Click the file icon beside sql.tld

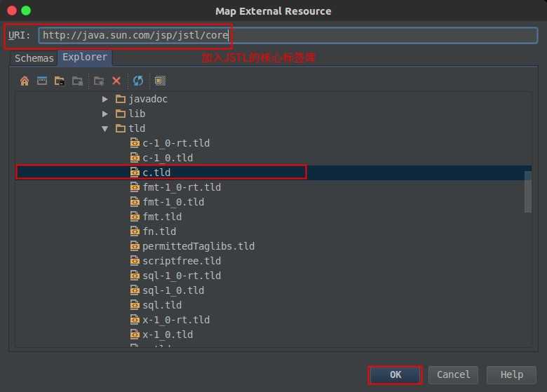click(135, 305)
